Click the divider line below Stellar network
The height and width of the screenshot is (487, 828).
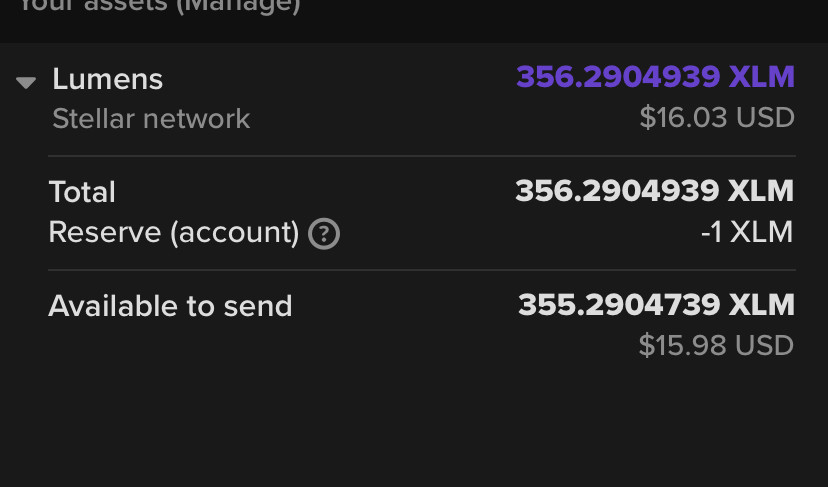point(422,156)
